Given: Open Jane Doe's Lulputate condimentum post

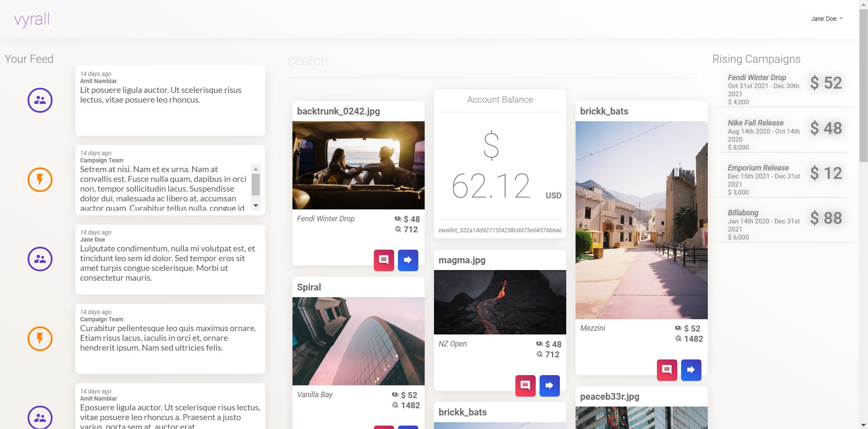Looking at the screenshot, I should [x=170, y=259].
